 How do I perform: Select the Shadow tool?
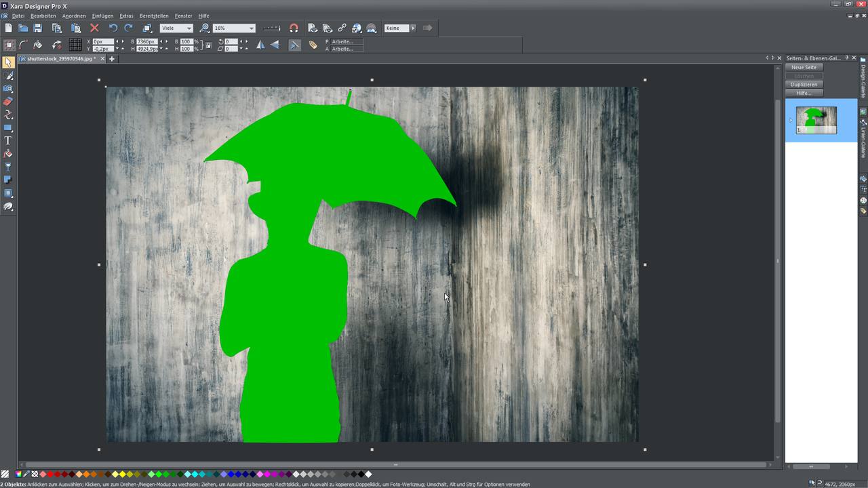[x=8, y=180]
